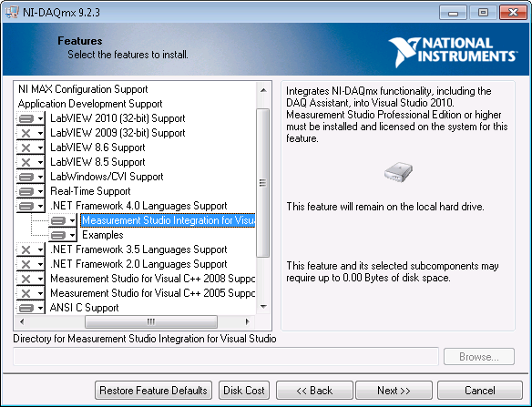The image size is (532, 407).
Task: Click Restore Feature Defaults button
Action: [x=153, y=391]
